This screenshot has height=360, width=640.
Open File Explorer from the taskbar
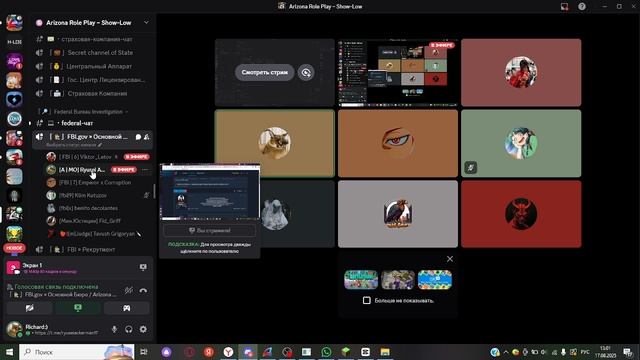point(385,352)
